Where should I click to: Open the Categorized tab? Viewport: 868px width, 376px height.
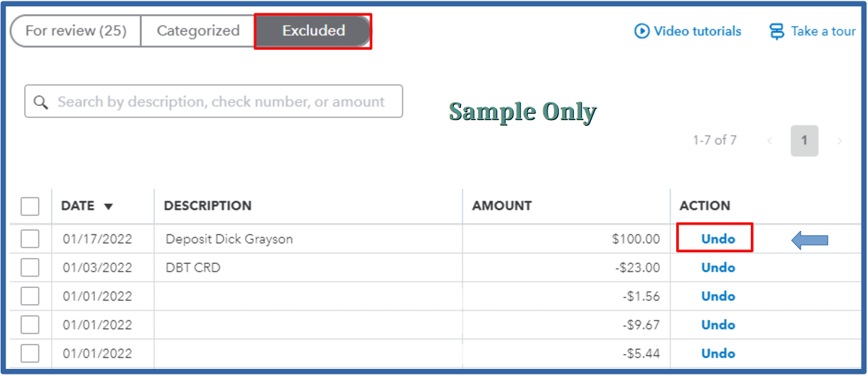[198, 31]
